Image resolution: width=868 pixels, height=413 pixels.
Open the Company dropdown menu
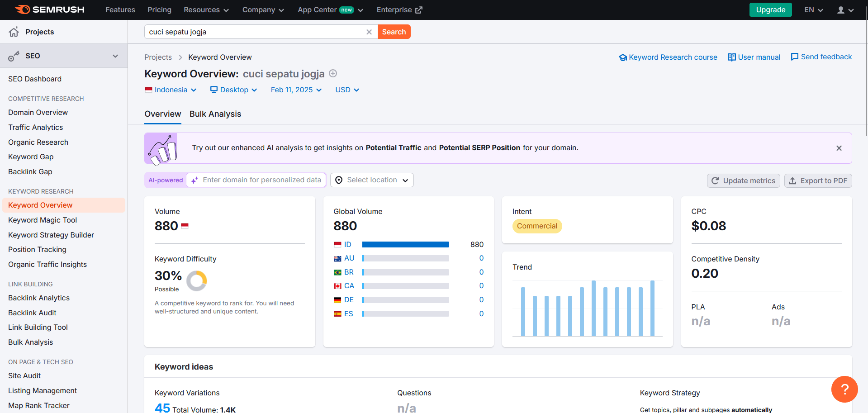(263, 10)
